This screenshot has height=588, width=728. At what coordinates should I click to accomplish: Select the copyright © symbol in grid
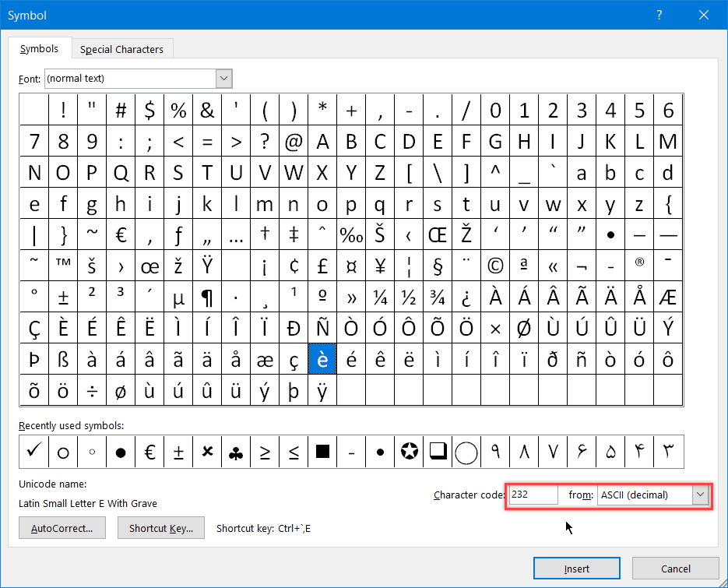click(495, 266)
